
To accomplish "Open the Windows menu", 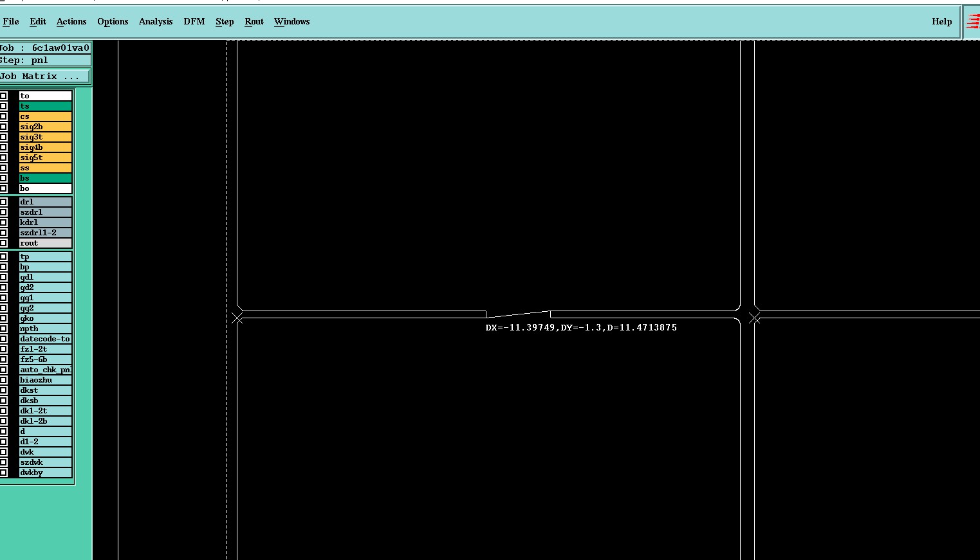I will (292, 21).
